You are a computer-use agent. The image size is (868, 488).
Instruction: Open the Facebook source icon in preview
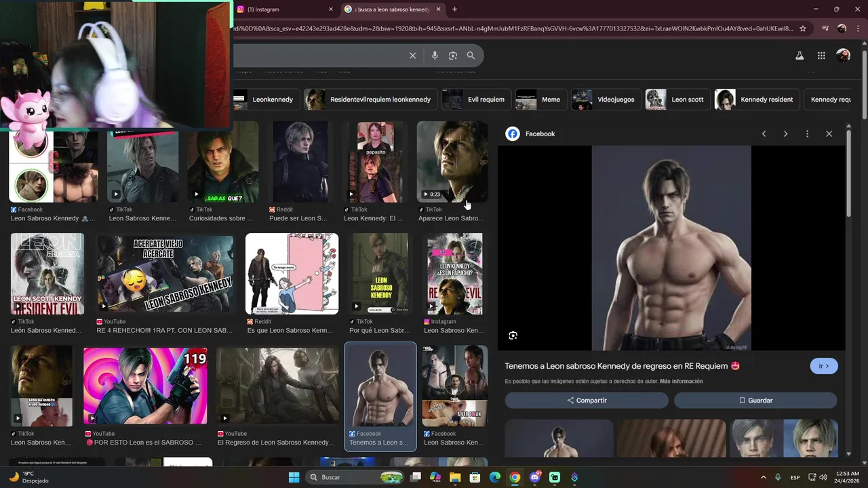click(x=513, y=134)
